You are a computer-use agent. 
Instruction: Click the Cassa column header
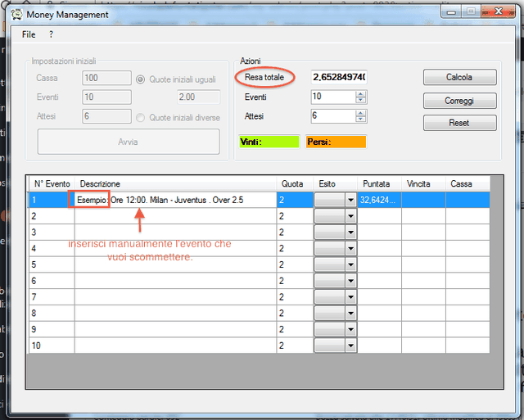(468, 183)
